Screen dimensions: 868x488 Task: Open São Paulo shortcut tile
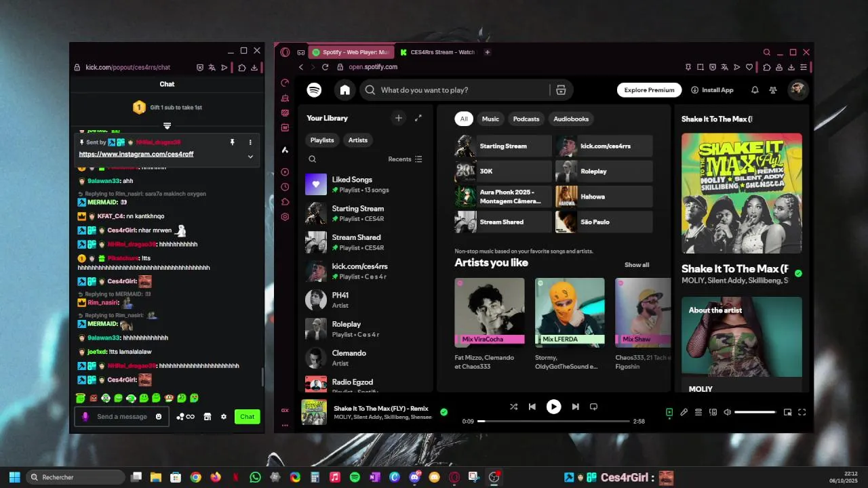pos(604,222)
